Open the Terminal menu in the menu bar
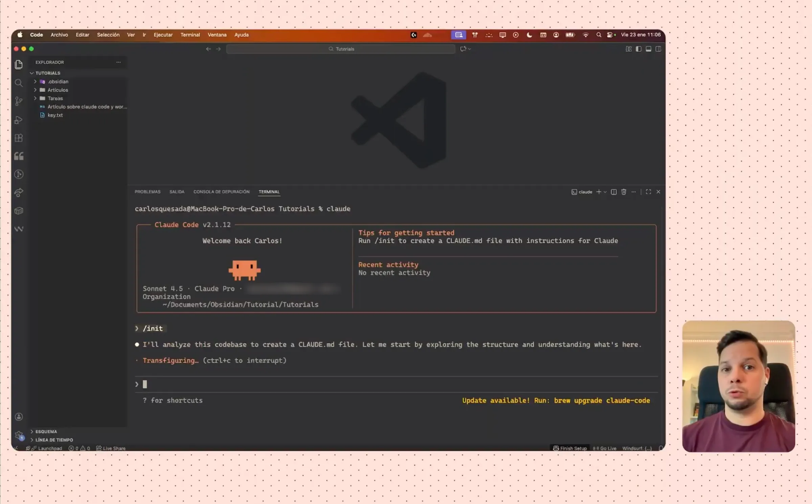 (x=190, y=35)
